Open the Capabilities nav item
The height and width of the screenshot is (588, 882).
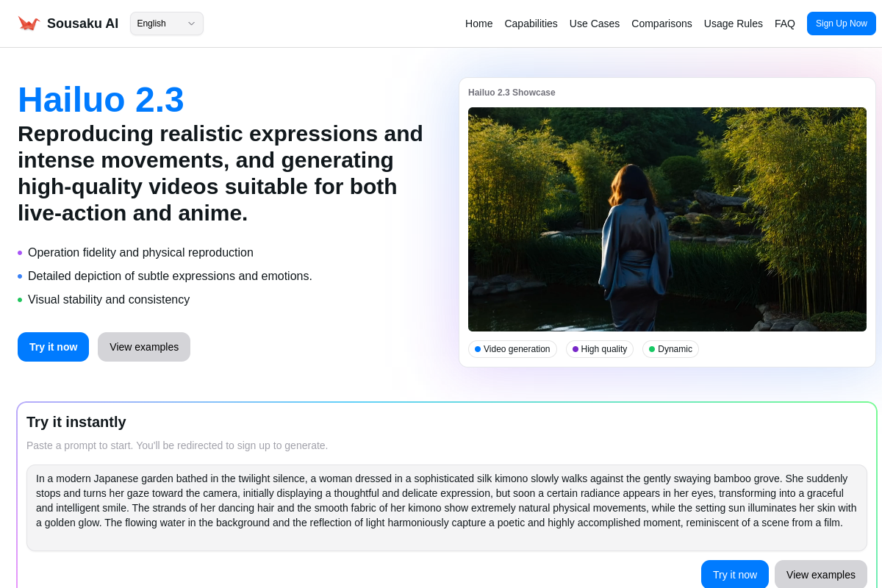tap(531, 24)
